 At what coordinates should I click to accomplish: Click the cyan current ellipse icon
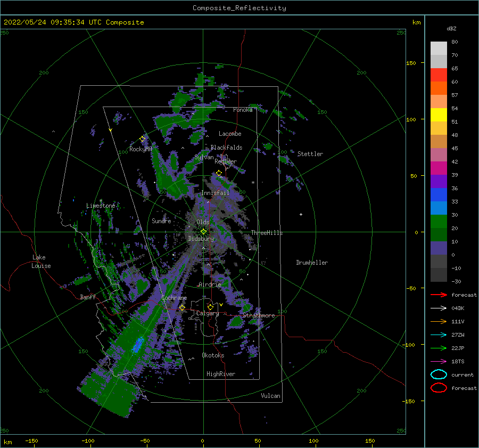(x=439, y=374)
